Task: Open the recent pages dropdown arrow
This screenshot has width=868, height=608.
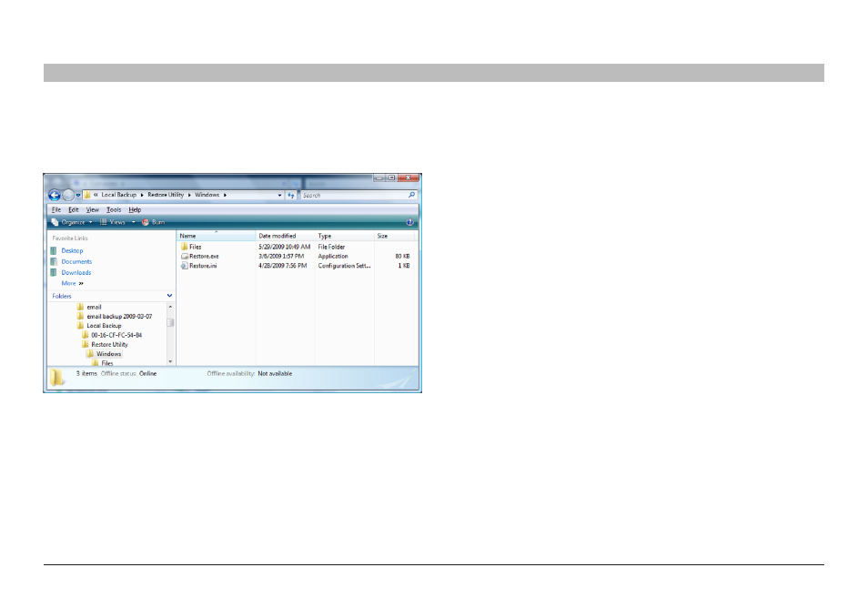Action: [x=78, y=196]
